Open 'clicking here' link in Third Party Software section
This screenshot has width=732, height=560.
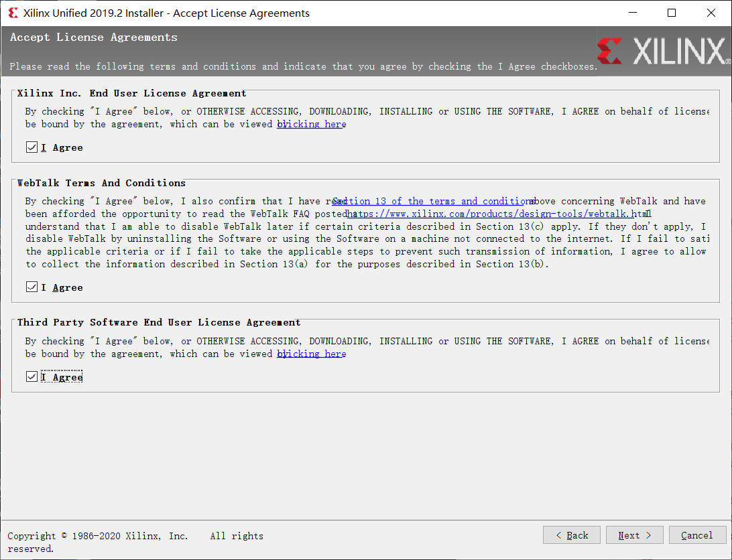pyautogui.click(x=312, y=354)
